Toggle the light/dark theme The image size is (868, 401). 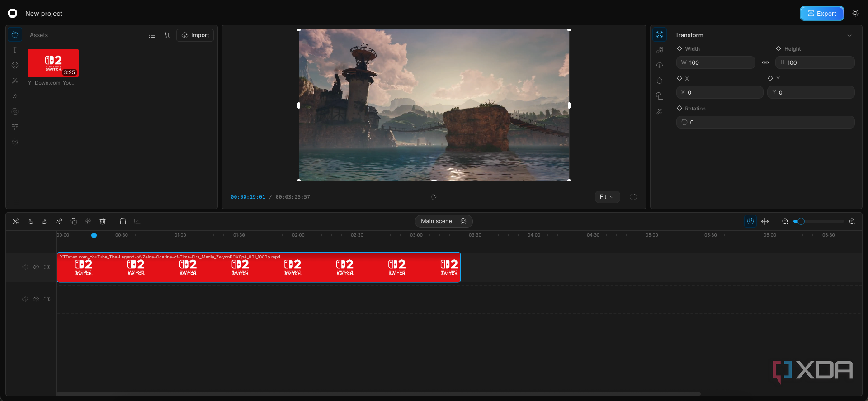coord(855,13)
